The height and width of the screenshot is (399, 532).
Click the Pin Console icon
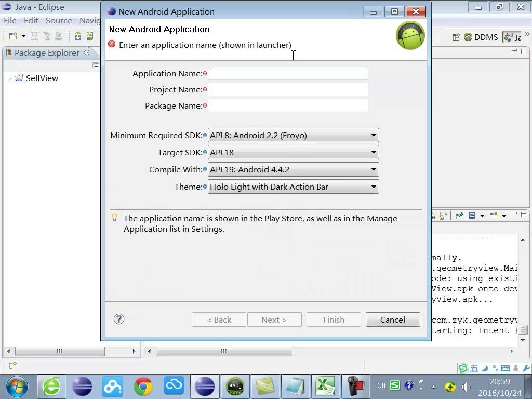pos(460,216)
